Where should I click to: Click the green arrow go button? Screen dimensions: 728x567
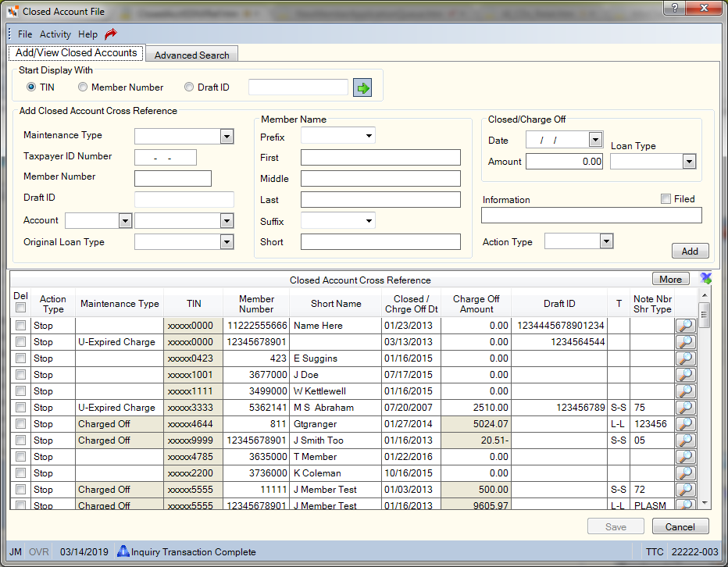(362, 87)
